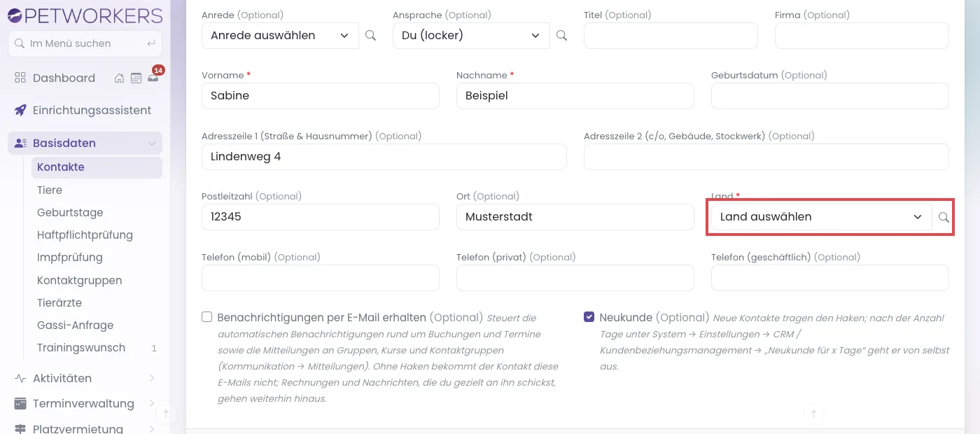Click the Telefon (privat) input field
Viewport: 980px width, 434px height.
pyautogui.click(x=575, y=278)
